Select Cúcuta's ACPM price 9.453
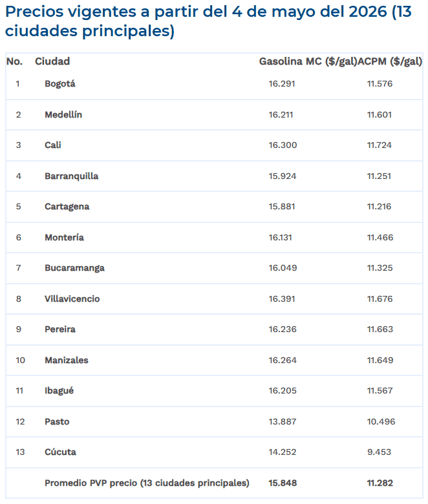Viewport: 428px width, 504px height. [x=379, y=452]
